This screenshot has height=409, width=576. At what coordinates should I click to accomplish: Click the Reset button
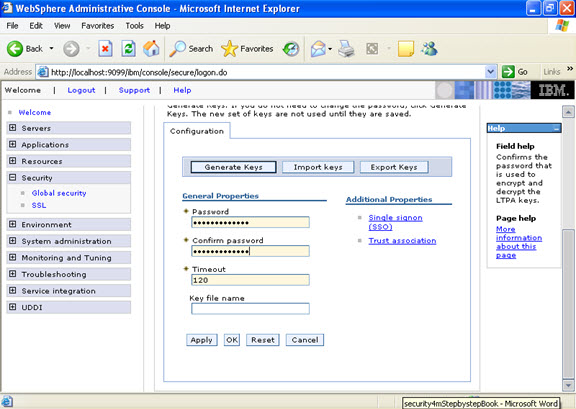(x=263, y=340)
